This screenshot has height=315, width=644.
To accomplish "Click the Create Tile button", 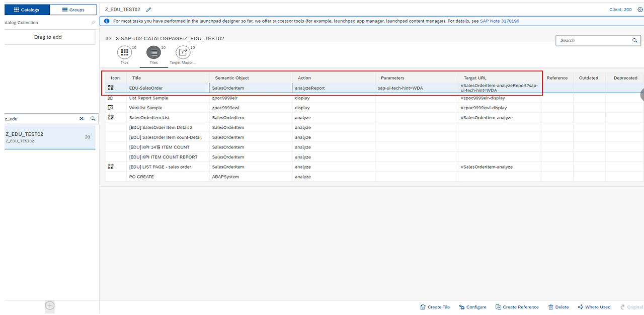I will coord(435,307).
